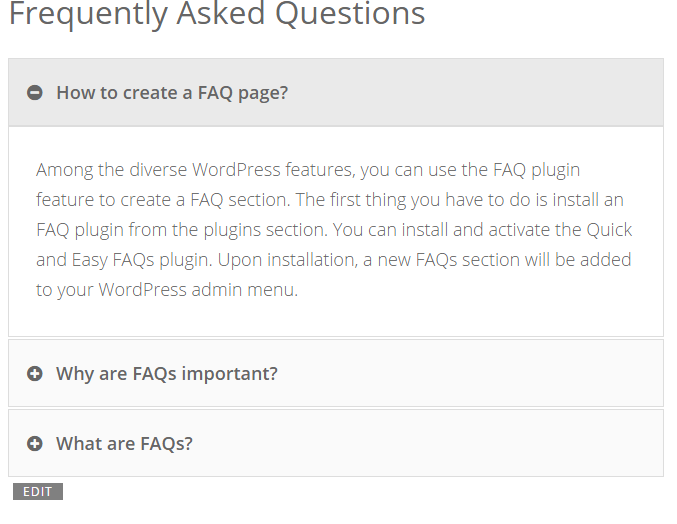Expand the "Why are FAQs important?" question title
This screenshot has height=524, width=677.
[x=167, y=373]
